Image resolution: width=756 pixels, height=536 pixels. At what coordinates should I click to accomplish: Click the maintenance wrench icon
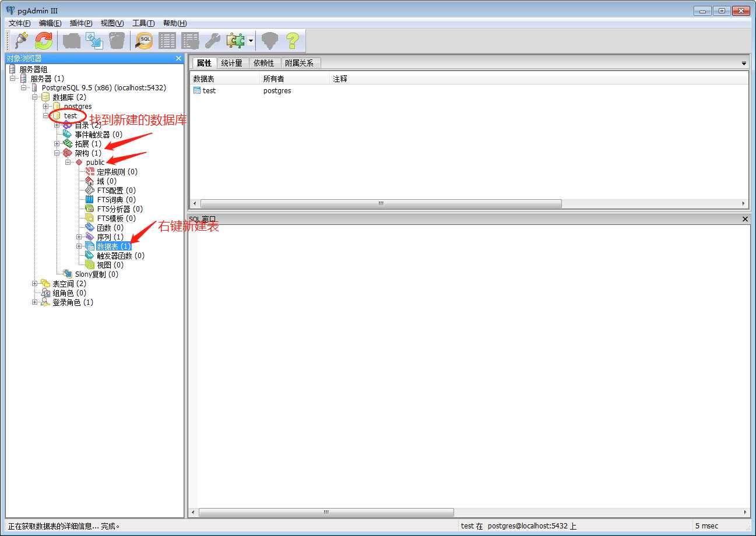(x=213, y=40)
